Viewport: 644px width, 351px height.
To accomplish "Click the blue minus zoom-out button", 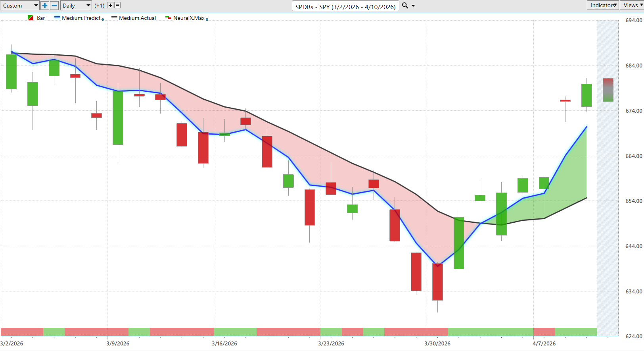I will tap(54, 6).
